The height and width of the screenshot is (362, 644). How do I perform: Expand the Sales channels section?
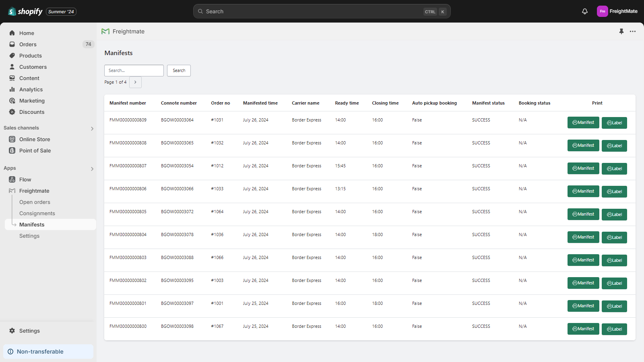[92, 128]
